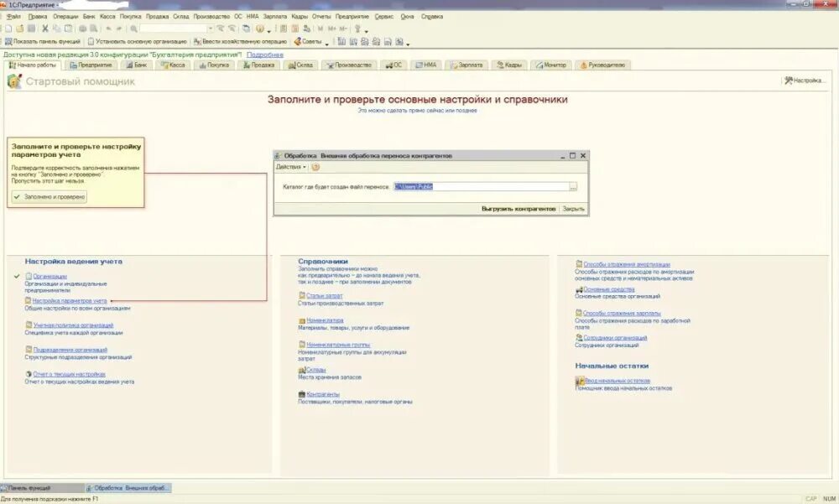Viewport: 839px width, 504px height.
Task: Click the M- memory subtract button
Action: pyautogui.click(x=343, y=29)
